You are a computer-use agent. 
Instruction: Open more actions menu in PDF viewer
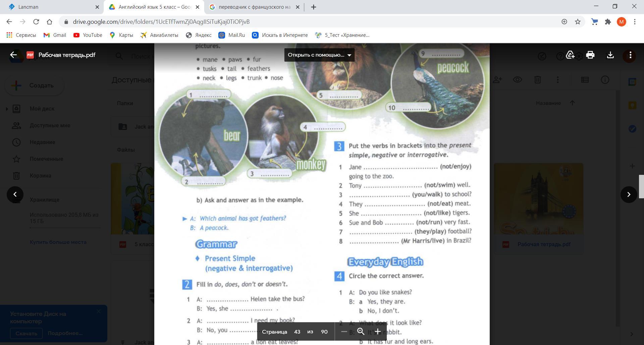631,55
